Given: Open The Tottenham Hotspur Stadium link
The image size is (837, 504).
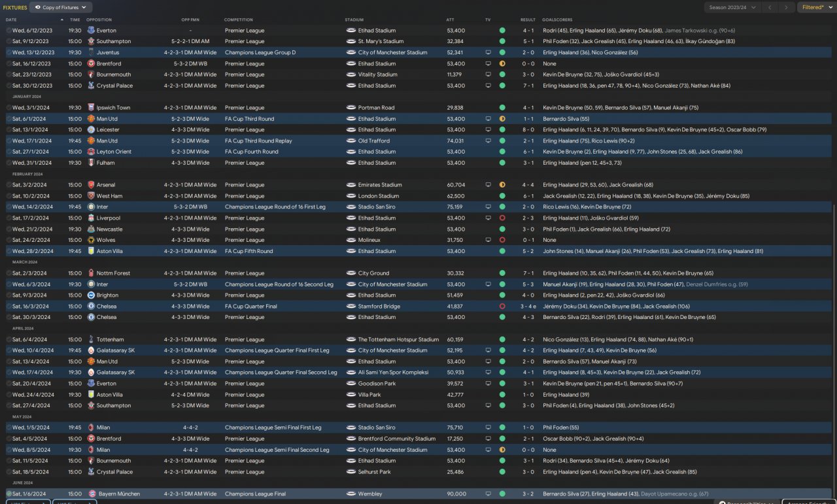Looking at the screenshot, I should pyautogui.click(x=398, y=339).
